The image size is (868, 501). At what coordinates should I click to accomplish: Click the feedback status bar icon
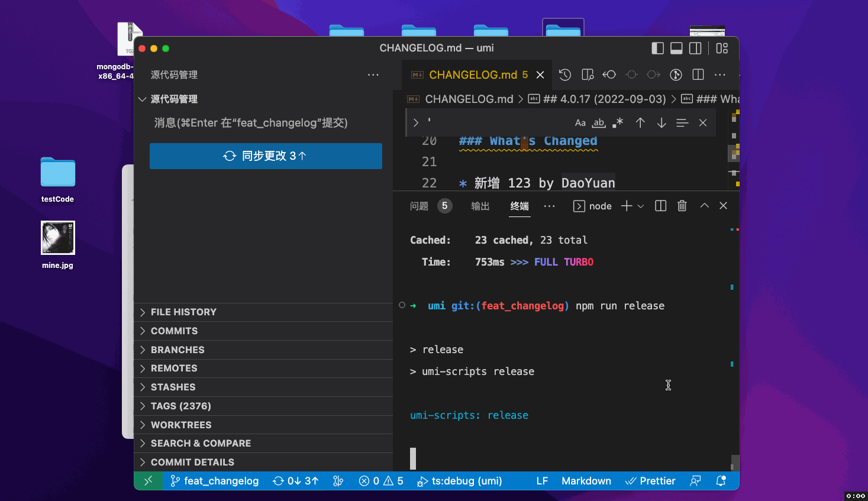click(695, 481)
